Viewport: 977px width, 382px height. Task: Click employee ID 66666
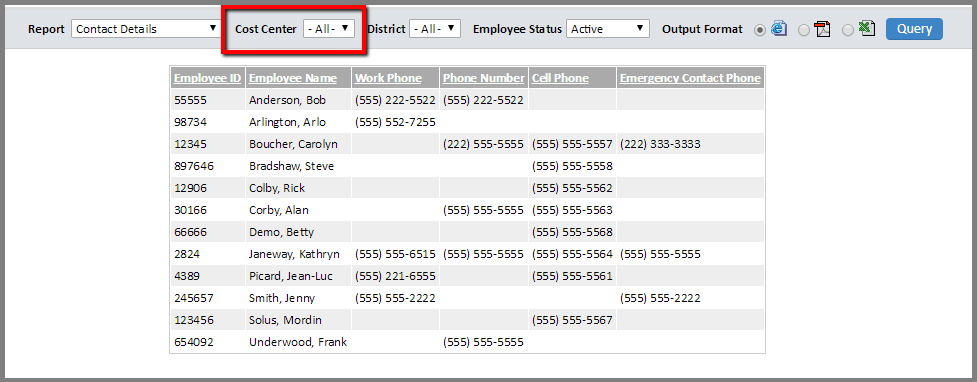point(190,232)
